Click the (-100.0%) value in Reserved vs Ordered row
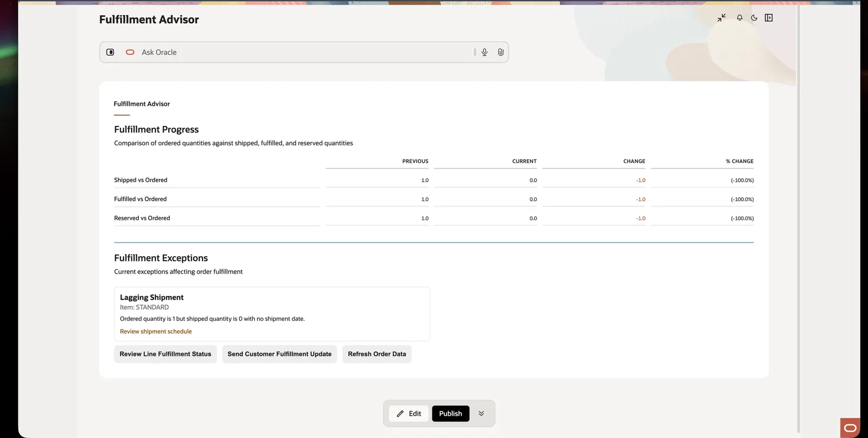This screenshot has height=438, width=868. [x=742, y=218]
